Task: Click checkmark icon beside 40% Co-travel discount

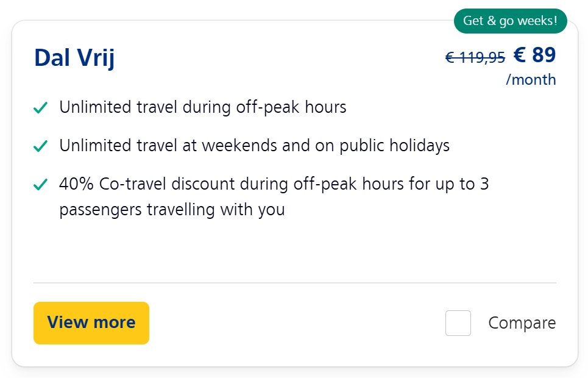Action: (40, 185)
